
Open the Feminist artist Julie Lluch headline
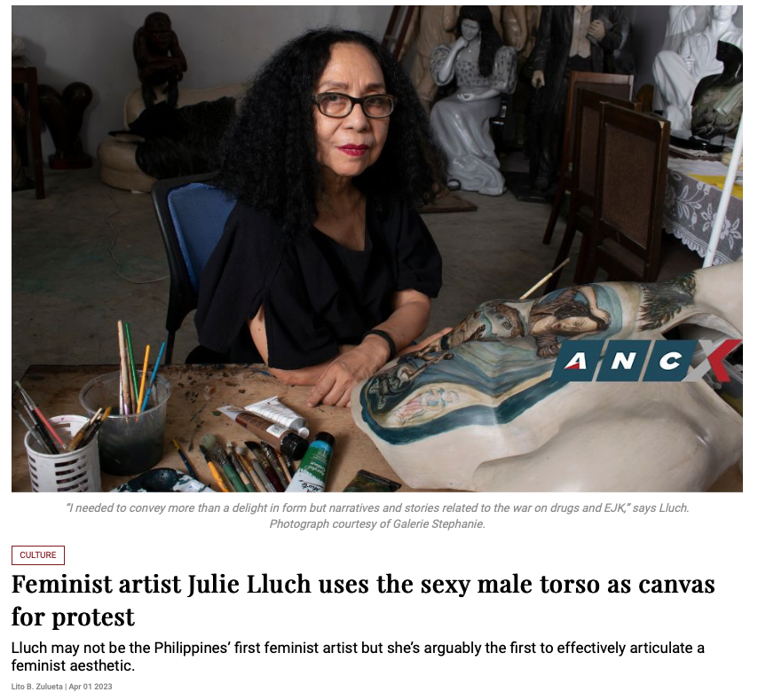click(363, 601)
